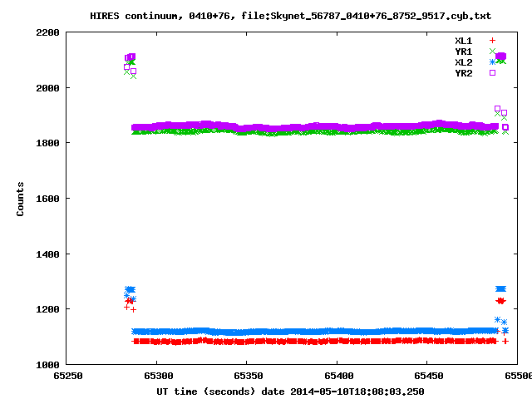The height and width of the screenshot is (399, 532).
Task: Click the UT time x-axis label
Action: [290, 392]
